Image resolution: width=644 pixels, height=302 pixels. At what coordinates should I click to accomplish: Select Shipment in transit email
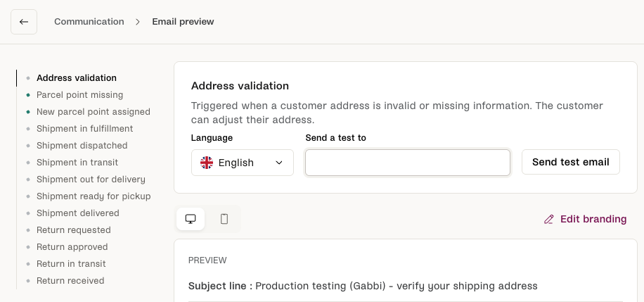click(77, 163)
